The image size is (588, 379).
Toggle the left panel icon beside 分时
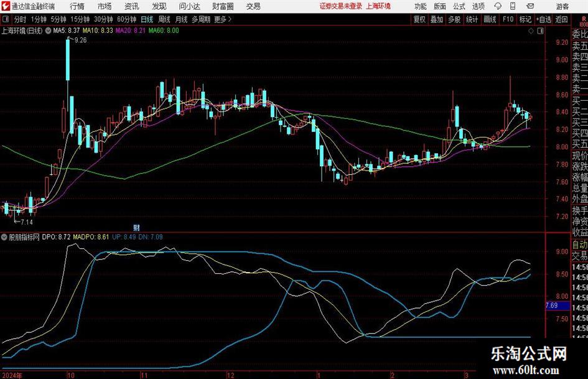click(5, 19)
